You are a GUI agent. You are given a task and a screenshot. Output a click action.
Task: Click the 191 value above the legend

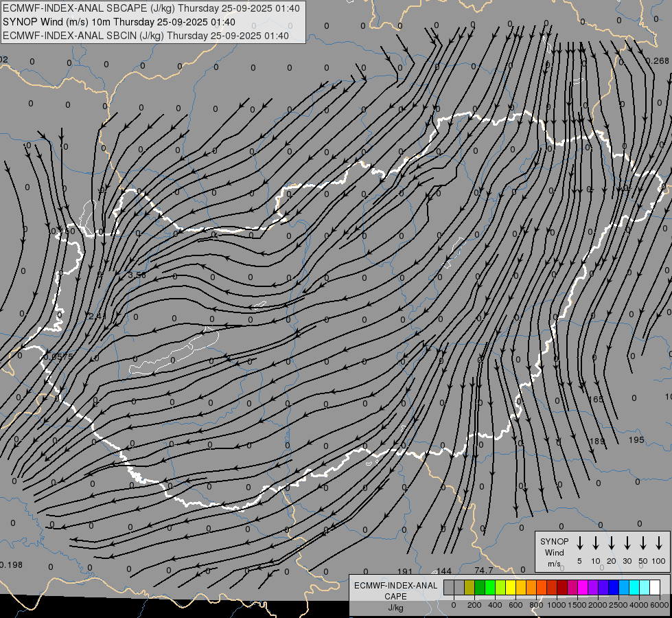[x=404, y=572]
